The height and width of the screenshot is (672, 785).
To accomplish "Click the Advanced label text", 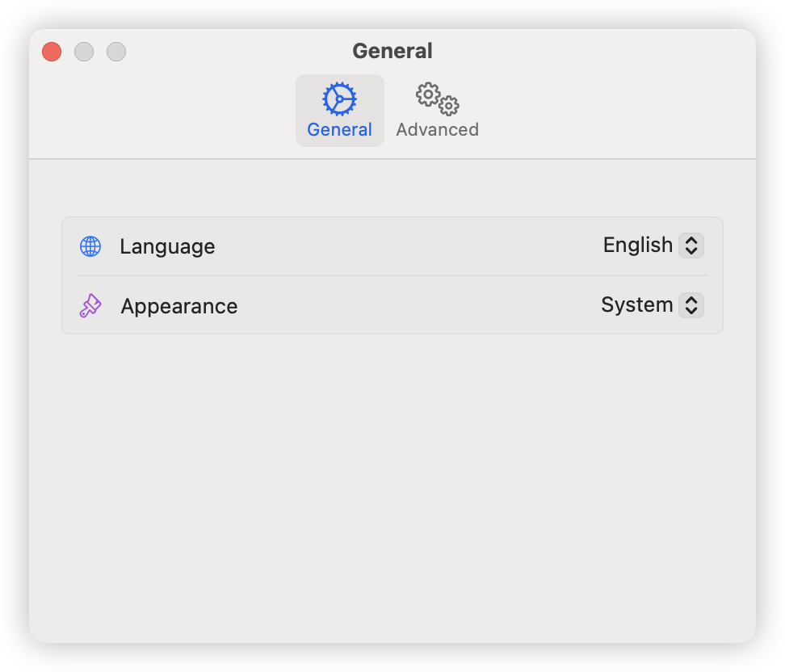I will pyautogui.click(x=437, y=130).
